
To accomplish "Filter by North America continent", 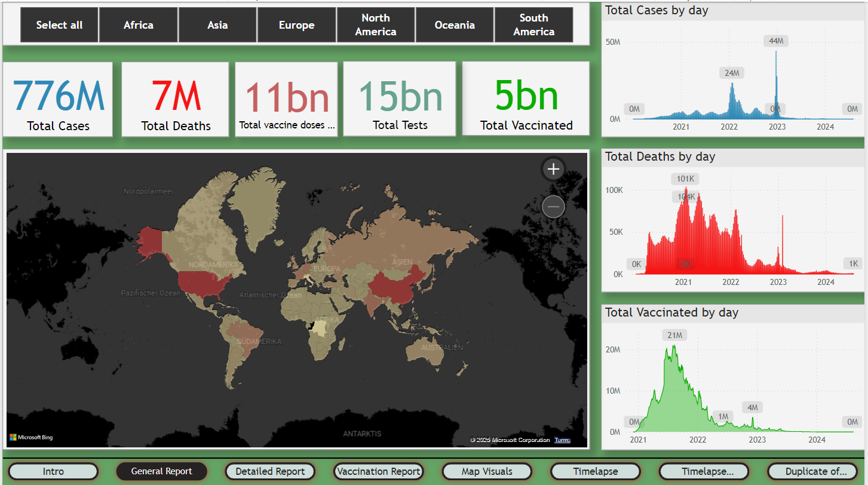I will (x=376, y=25).
